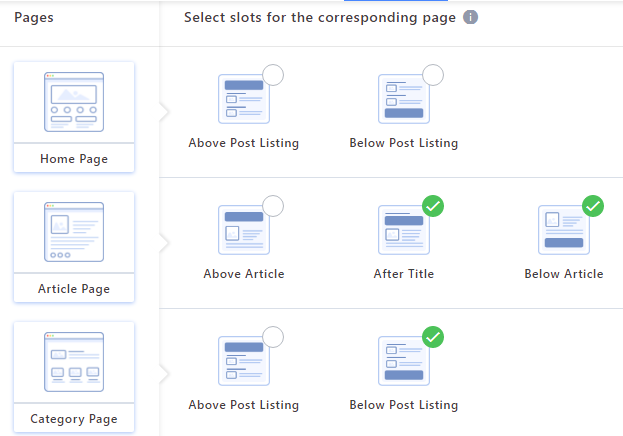Screen dimensions: 623x436
Task: Click the Category Page label
Action: (74, 419)
